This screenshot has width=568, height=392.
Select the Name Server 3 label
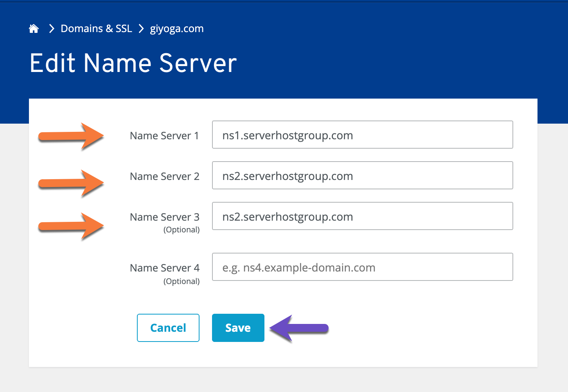[164, 217]
